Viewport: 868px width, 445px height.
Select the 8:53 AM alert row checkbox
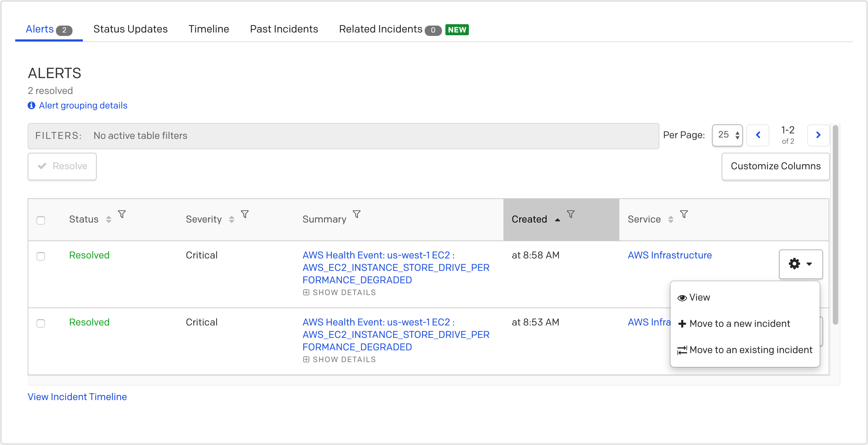[x=41, y=323]
